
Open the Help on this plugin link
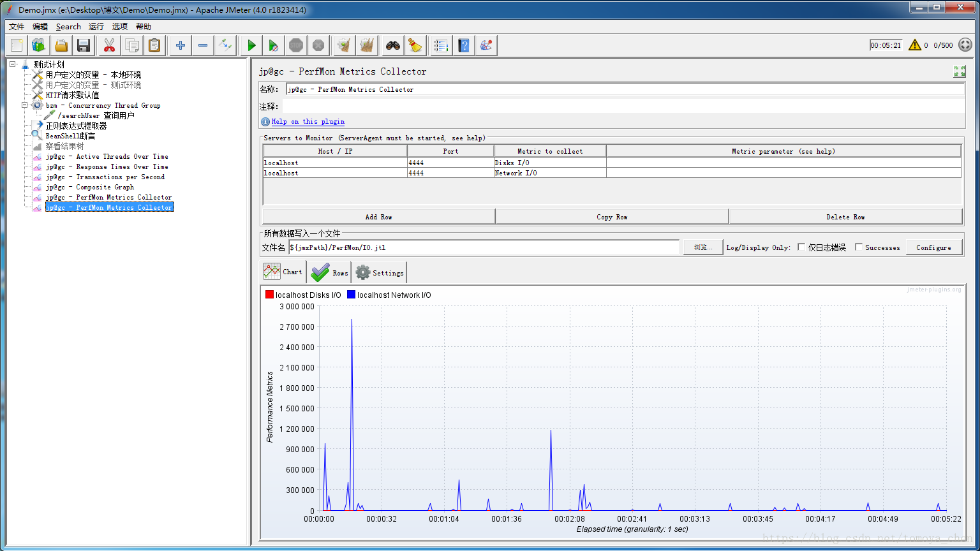tap(308, 121)
